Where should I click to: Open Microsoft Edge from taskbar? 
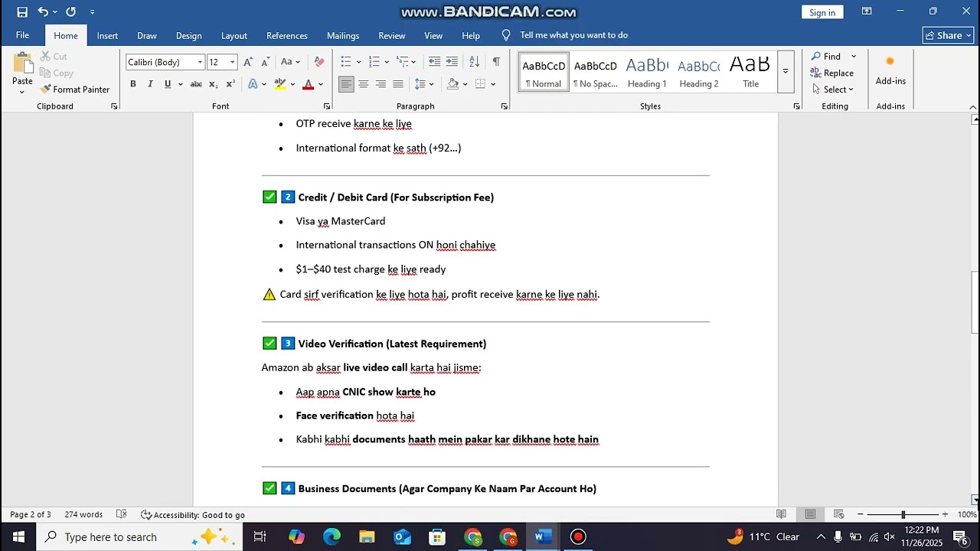[332, 537]
